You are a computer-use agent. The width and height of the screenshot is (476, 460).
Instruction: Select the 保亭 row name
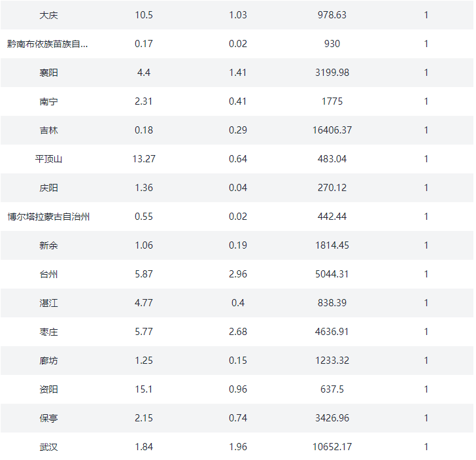[x=48, y=418]
